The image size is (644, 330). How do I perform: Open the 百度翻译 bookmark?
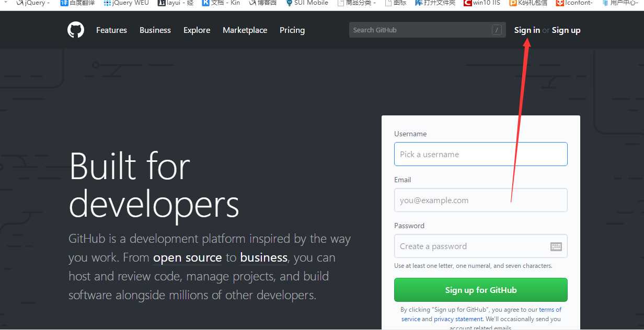[x=78, y=3]
